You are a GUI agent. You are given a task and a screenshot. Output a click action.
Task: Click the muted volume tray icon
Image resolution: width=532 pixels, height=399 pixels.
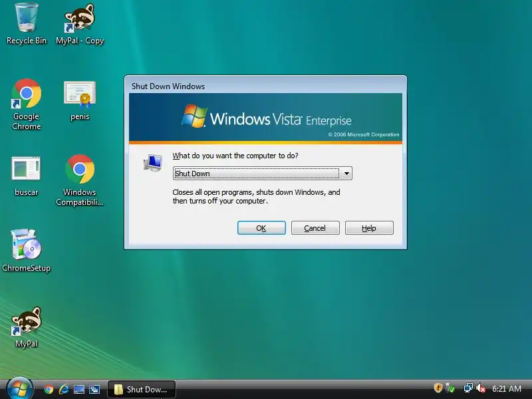click(481, 388)
